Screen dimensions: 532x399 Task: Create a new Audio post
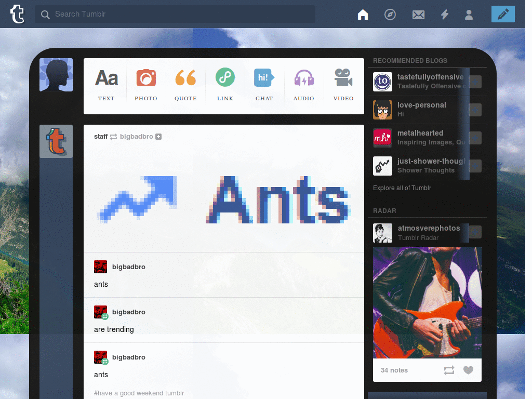(303, 85)
